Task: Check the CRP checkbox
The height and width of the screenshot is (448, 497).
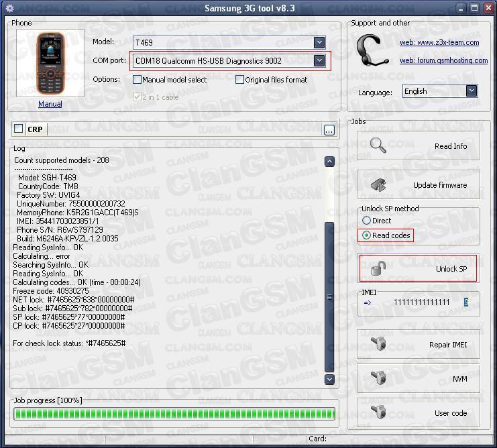Action: (x=18, y=129)
